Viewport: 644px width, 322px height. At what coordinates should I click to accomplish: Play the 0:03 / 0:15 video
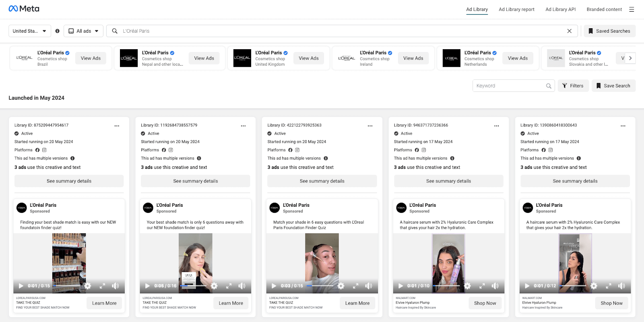click(274, 286)
